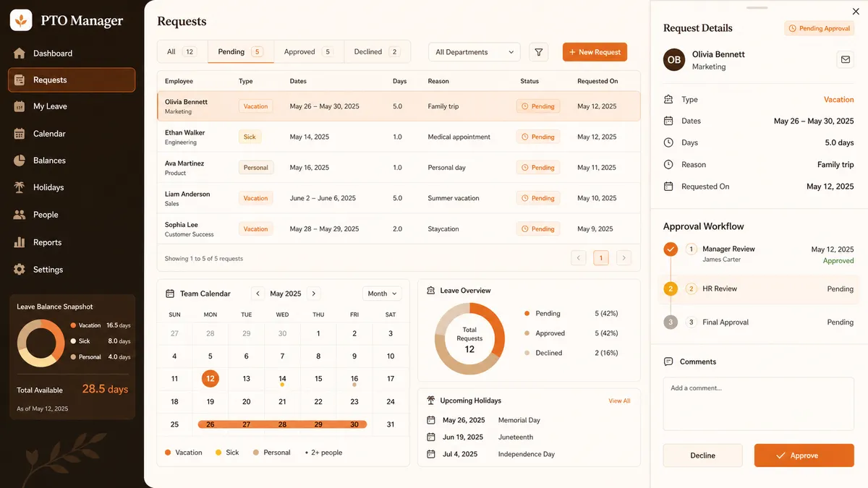Image resolution: width=868 pixels, height=488 pixels.
Task: Click the Team Calendar icon
Action: (170, 294)
